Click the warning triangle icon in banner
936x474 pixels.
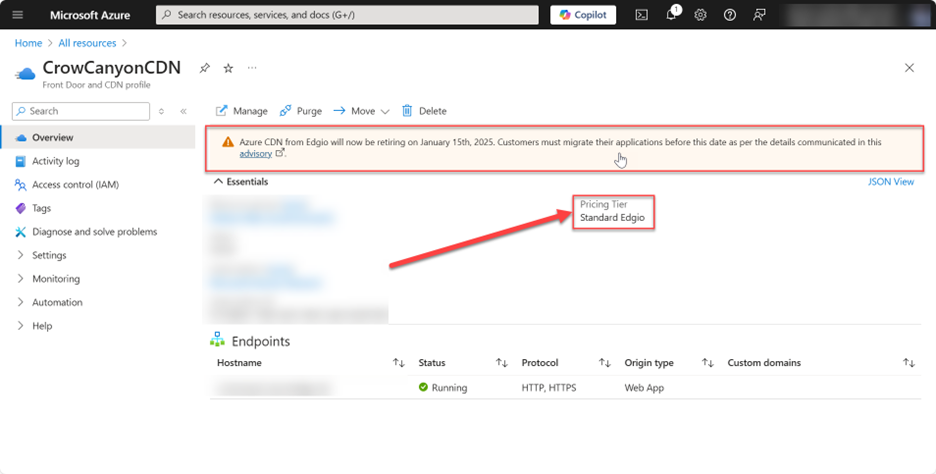(228, 142)
